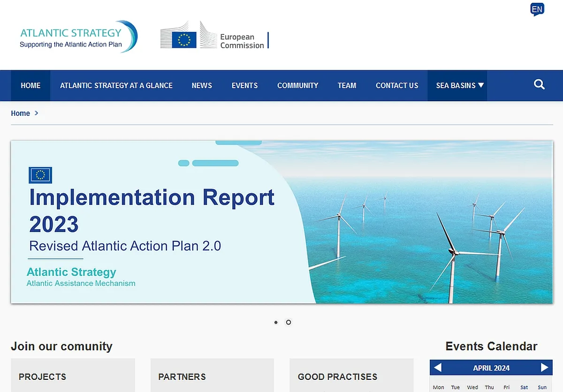The height and width of the screenshot is (392, 563).
Task: Open the Team menu item
Action: pyautogui.click(x=347, y=85)
